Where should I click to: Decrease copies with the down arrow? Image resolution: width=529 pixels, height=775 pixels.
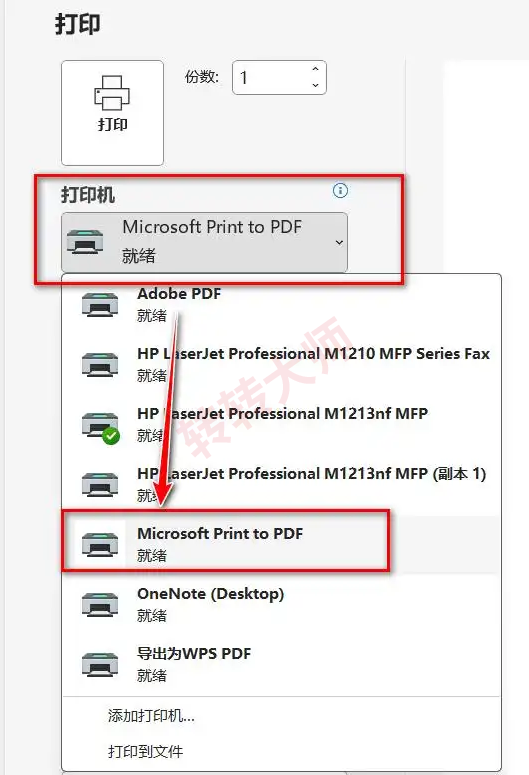[x=315, y=86]
